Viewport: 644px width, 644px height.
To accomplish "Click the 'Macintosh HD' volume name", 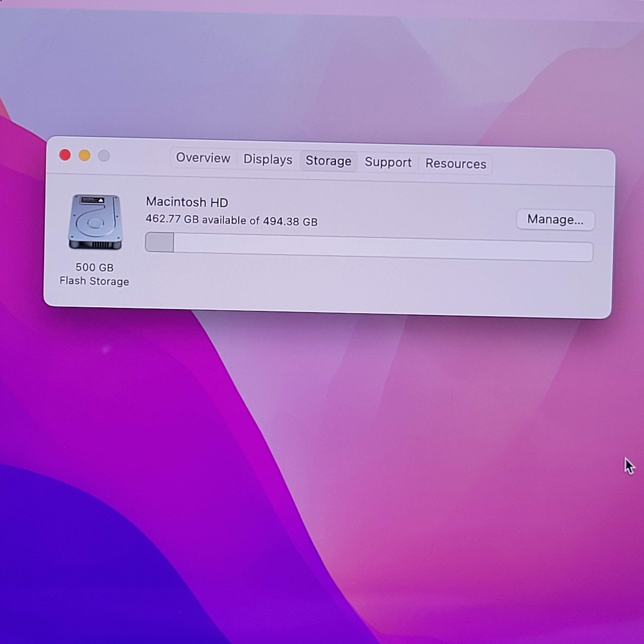I will (x=187, y=202).
